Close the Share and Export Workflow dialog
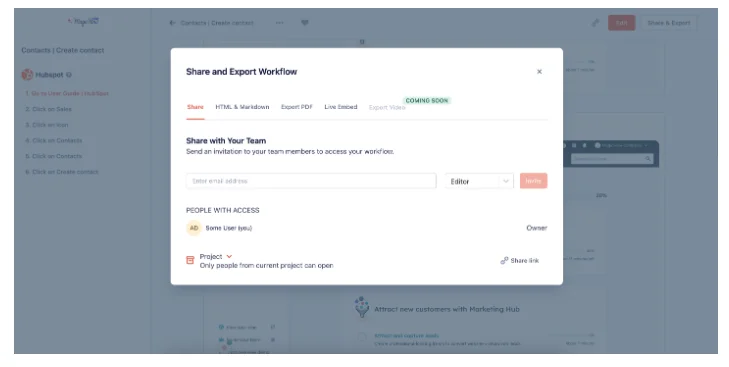 tap(539, 72)
